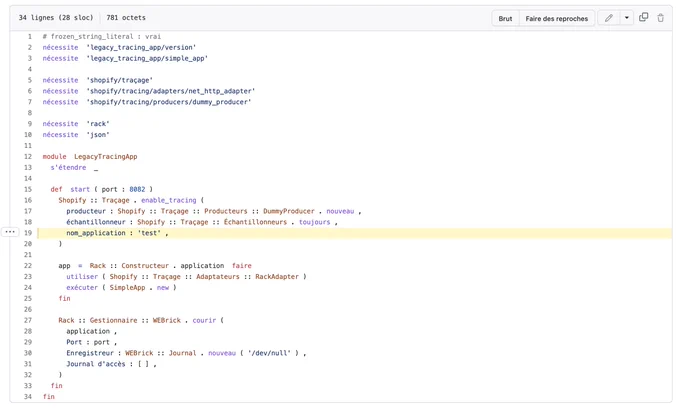Image resolution: width=680 pixels, height=417 pixels.
Task: Click the 'Port : port' argument line
Action: (x=88, y=342)
